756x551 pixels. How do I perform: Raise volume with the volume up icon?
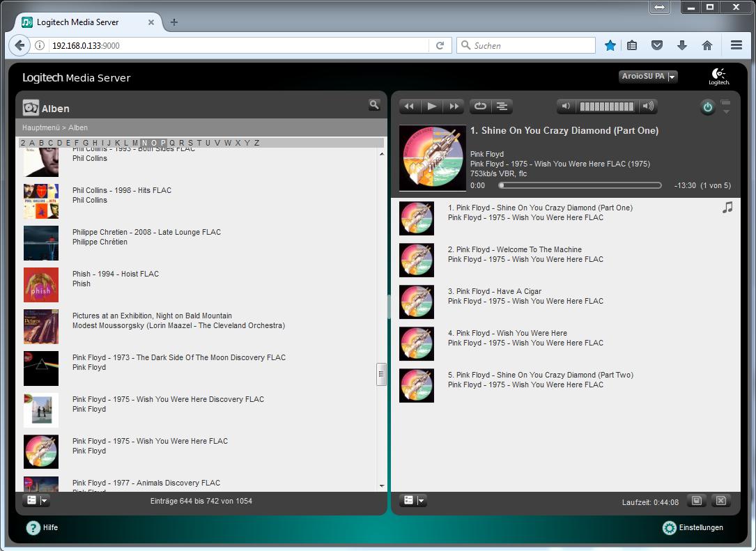click(x=648, y=107)
